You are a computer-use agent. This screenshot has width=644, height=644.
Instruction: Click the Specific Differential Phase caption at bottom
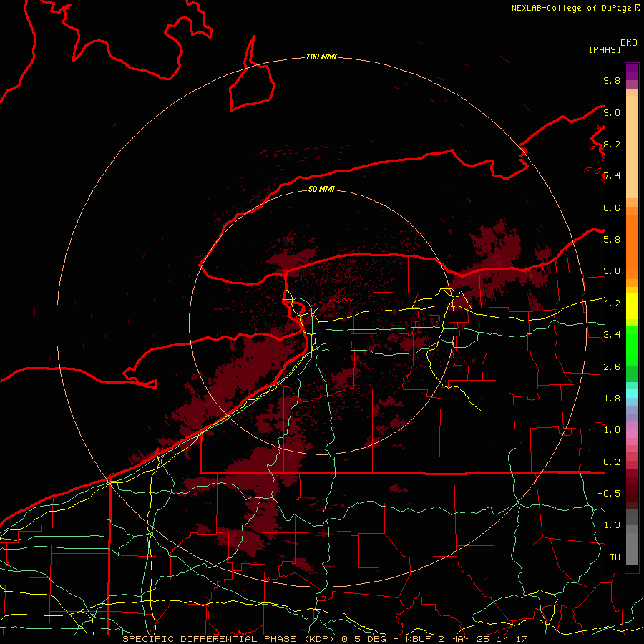pyautogui.click(x=325, y=639)
